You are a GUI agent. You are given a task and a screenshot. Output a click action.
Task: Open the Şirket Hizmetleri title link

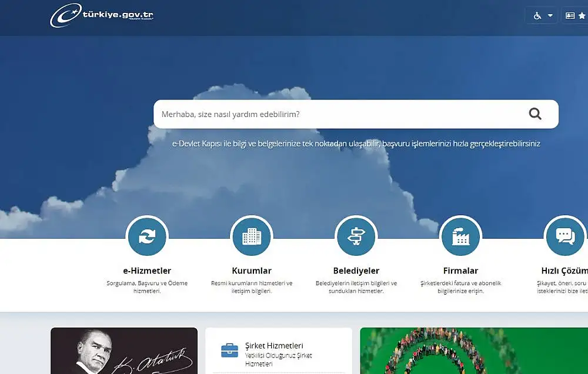(x=274, y=346)
